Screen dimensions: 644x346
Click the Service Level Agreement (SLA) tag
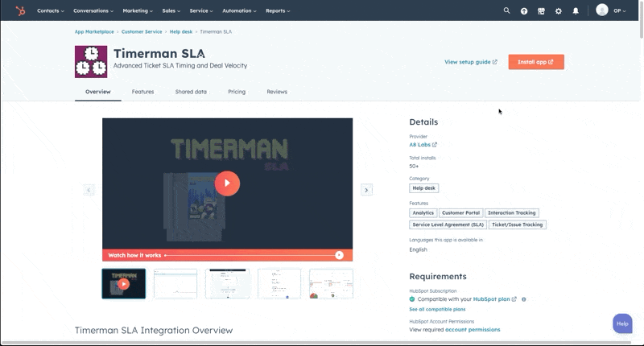pos(448,224)
